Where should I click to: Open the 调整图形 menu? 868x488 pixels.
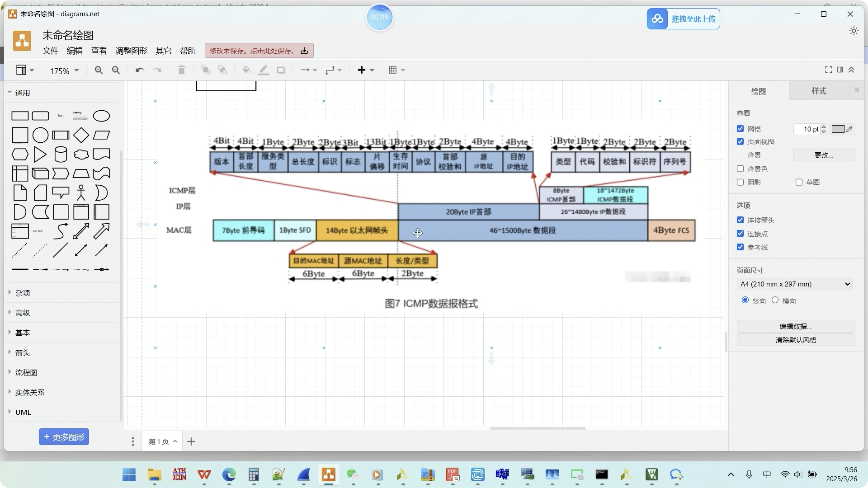[131, 51]
